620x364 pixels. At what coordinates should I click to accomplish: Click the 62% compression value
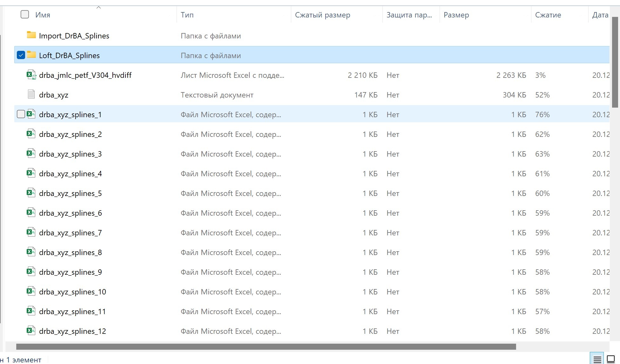[542, 134]
